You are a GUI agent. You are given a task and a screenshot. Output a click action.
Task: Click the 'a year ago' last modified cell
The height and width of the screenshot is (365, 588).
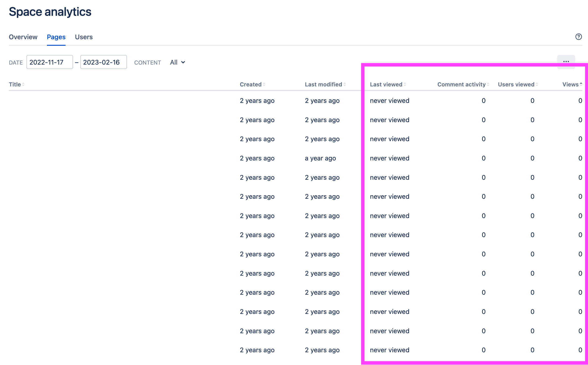tap(320, 158)
